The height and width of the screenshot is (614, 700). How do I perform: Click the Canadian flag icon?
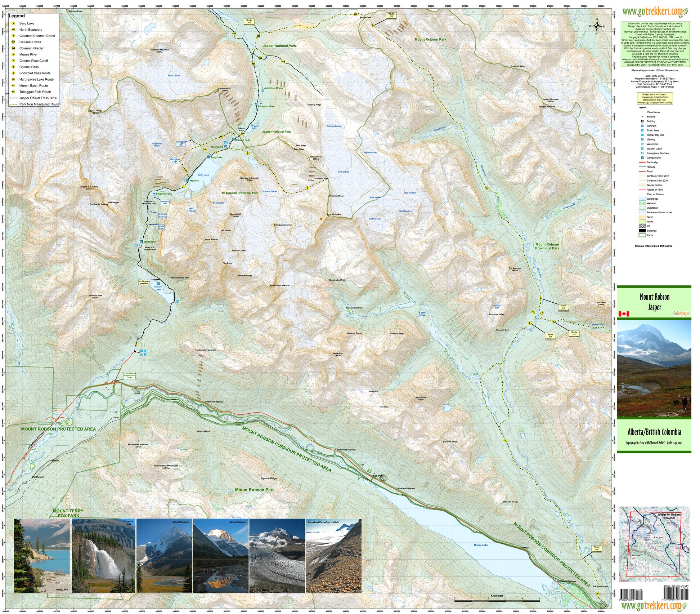pos(624,313)
